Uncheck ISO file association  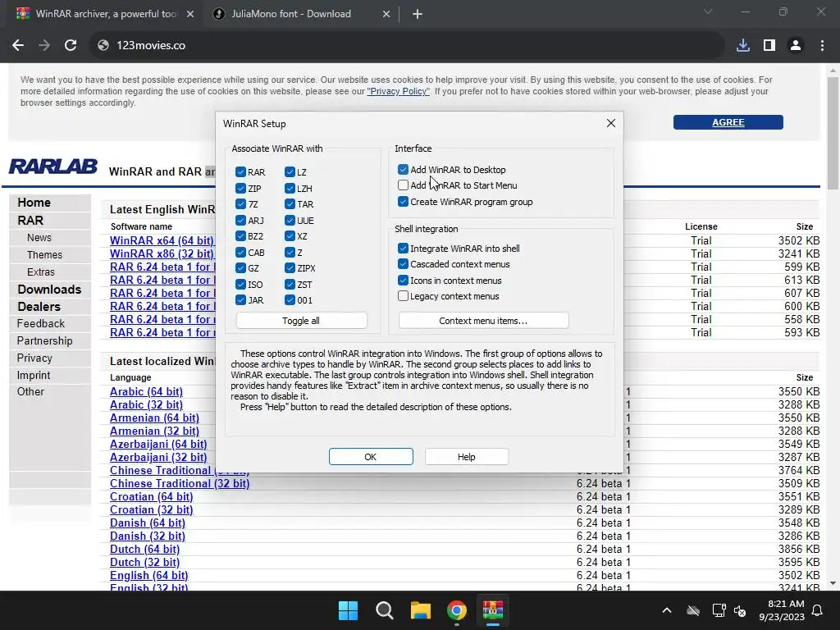tap(240, 285)
